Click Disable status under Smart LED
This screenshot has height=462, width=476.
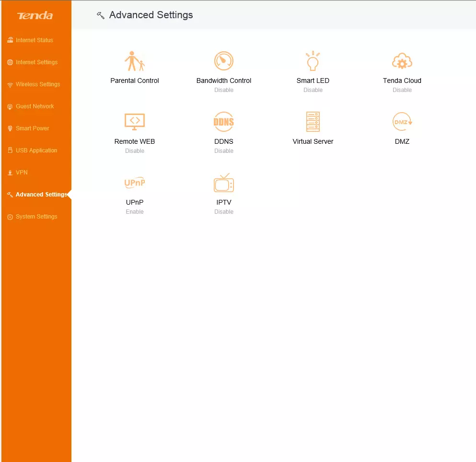coord(313,90)
